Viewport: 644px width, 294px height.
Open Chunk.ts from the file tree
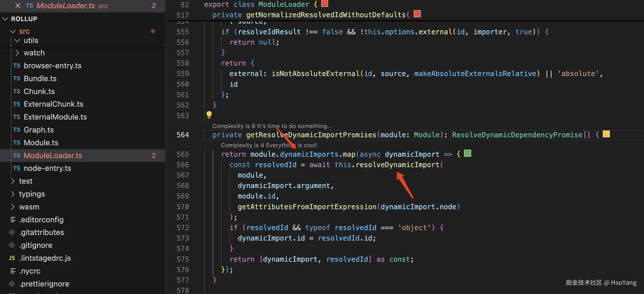[39, 91]
